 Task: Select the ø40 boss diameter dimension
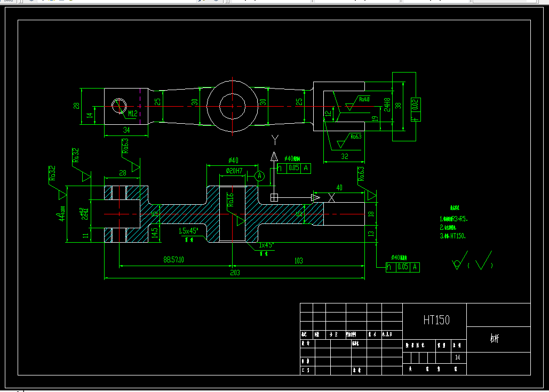tap(233, 161)
